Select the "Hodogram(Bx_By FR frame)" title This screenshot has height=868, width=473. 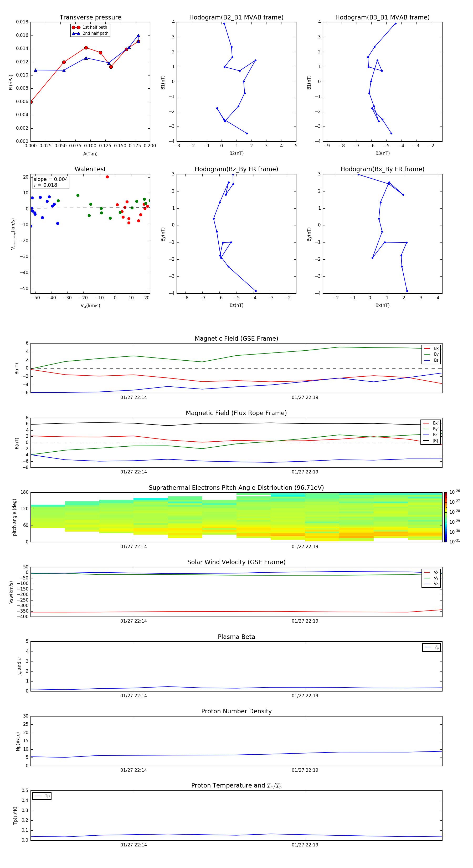click(382, 169)
